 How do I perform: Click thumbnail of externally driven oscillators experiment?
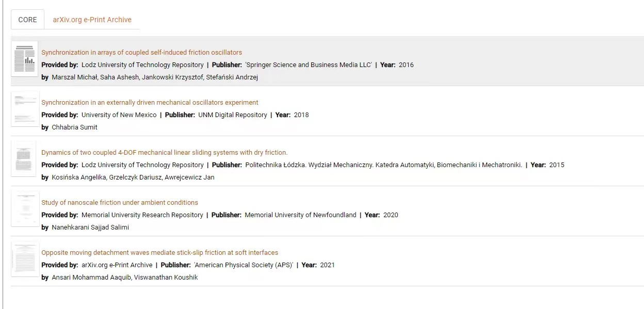[x=25, y=109]
